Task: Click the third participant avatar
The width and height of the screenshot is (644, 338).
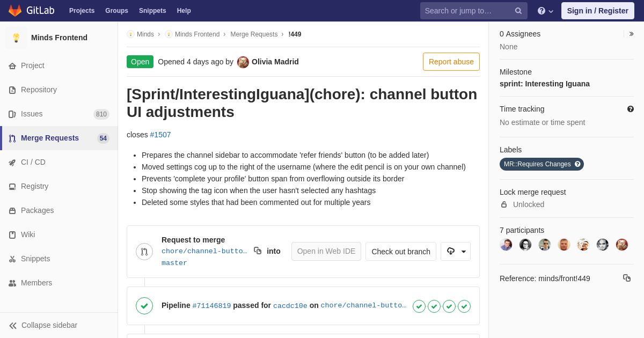Action: [x=545, y=245]
